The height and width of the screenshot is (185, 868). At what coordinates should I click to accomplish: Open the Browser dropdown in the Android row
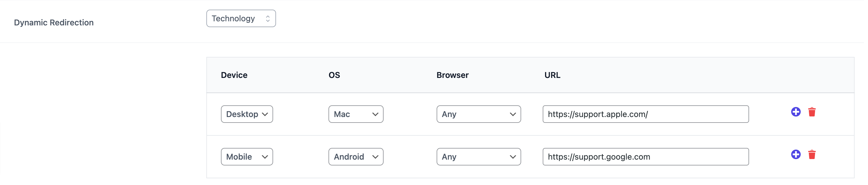[478, 157]
